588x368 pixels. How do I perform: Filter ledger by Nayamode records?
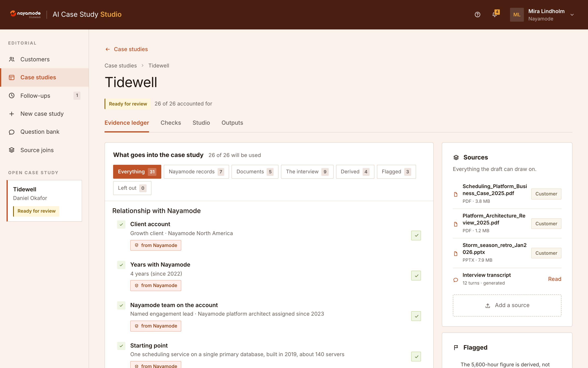click(196, 172)
